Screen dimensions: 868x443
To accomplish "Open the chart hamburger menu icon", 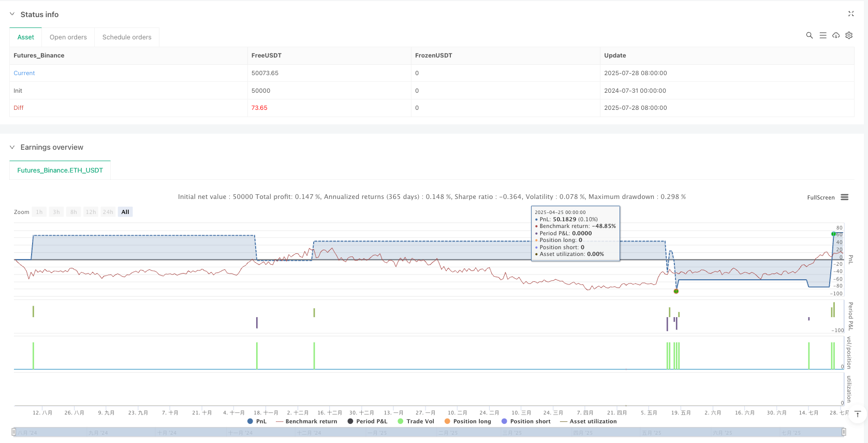I will 844,197.
